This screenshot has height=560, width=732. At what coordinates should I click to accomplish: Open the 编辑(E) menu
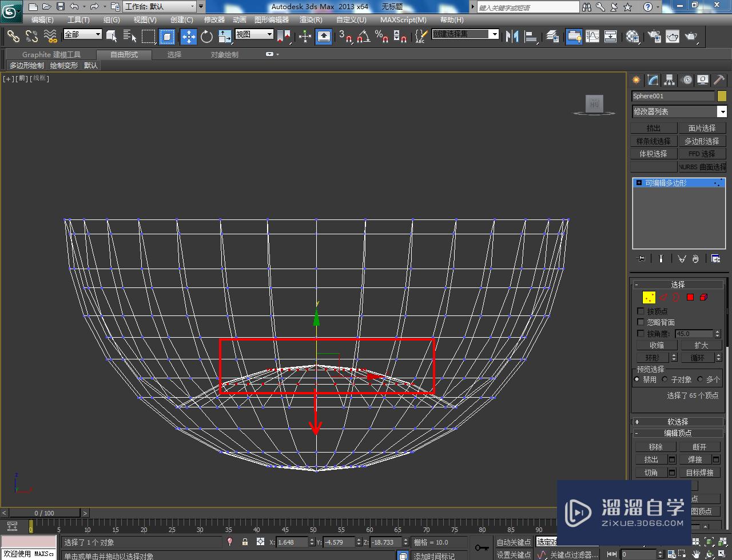(x=42, y=19)
